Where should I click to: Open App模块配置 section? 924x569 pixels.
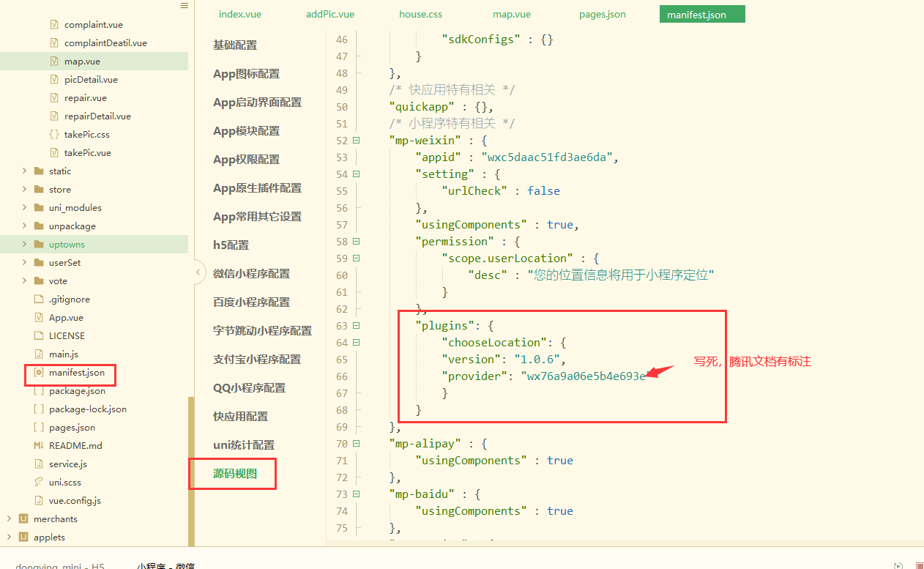pos(246,131)
